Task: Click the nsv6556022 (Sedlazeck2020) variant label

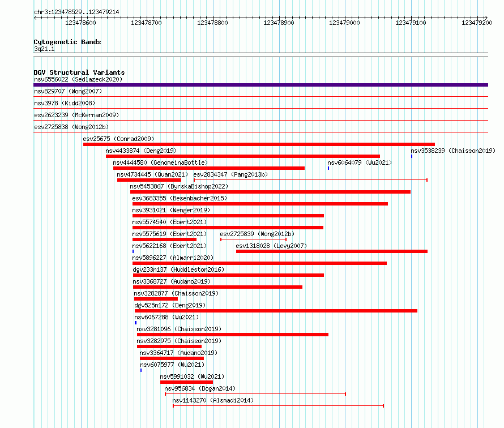Action: [78, 79]
